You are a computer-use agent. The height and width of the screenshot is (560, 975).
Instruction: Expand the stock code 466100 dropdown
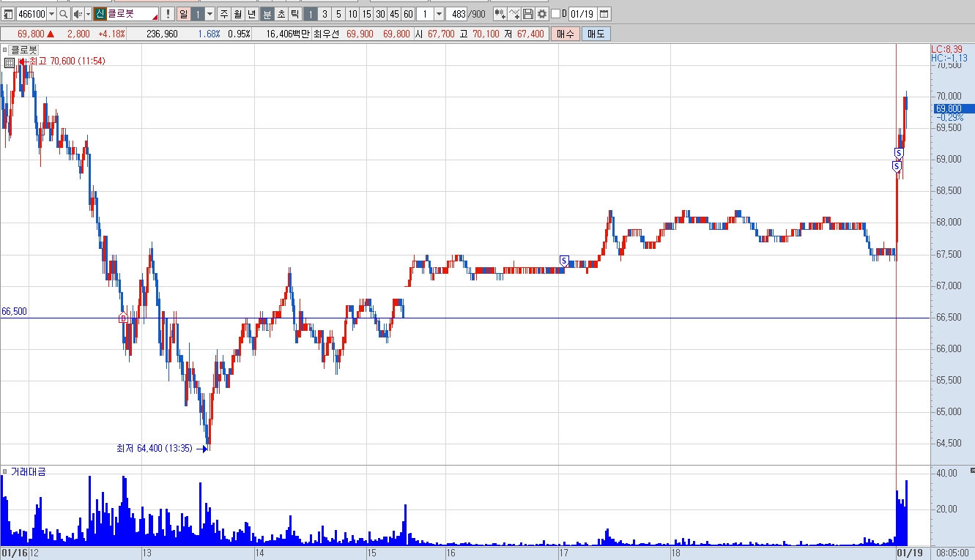(51, 14)
